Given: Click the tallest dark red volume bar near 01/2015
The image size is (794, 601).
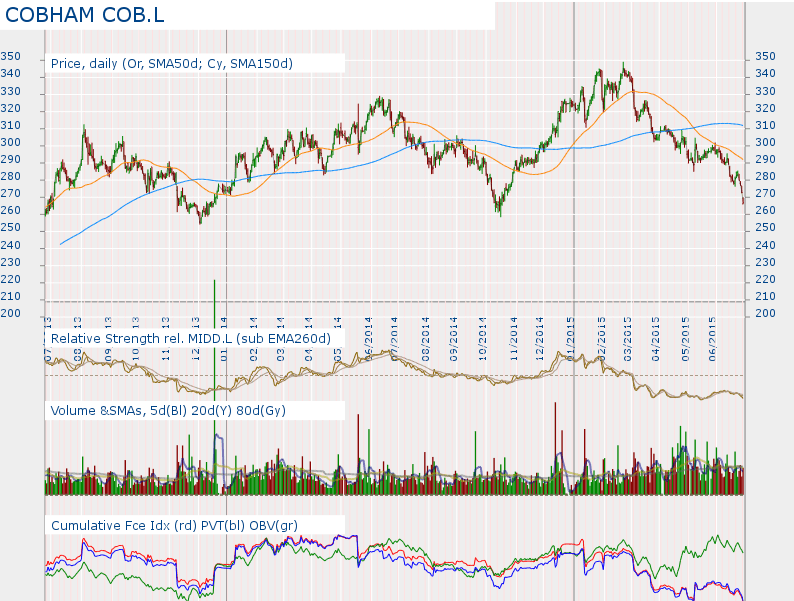Looking at the screenshot, I should point(555,448).
